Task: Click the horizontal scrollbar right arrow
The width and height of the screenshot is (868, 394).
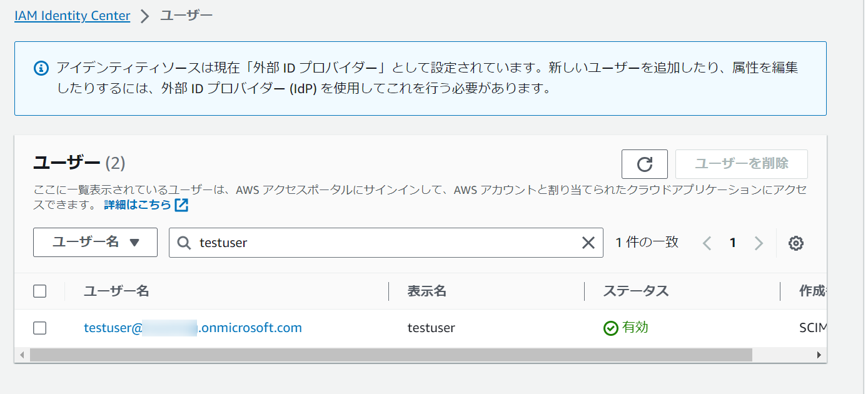Action: (x=819, y=355)
